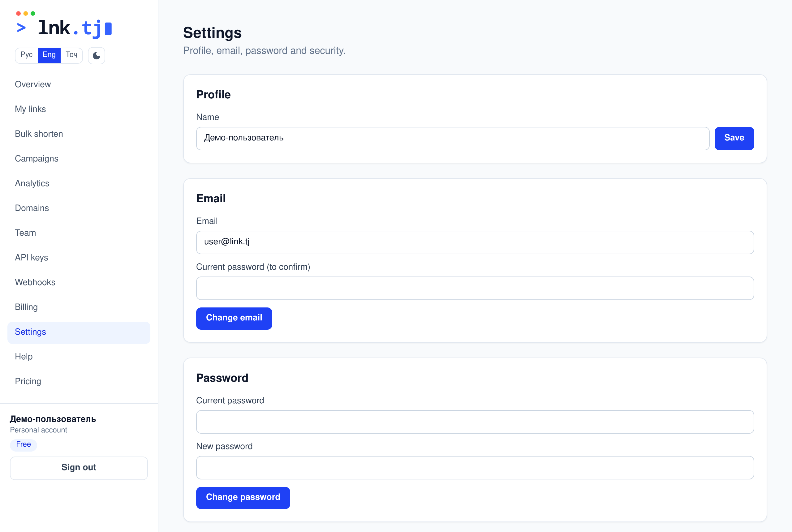
Task: Click Current password (to confirm) field
Action: 475,288
